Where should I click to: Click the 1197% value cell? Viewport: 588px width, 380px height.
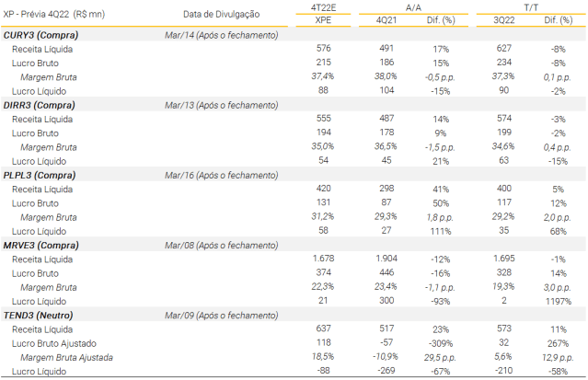[558, 301]
